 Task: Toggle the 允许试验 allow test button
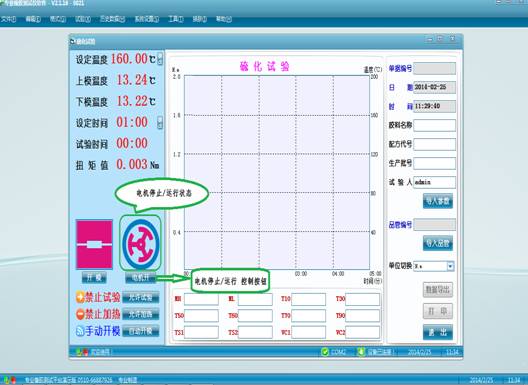[140, 297]
